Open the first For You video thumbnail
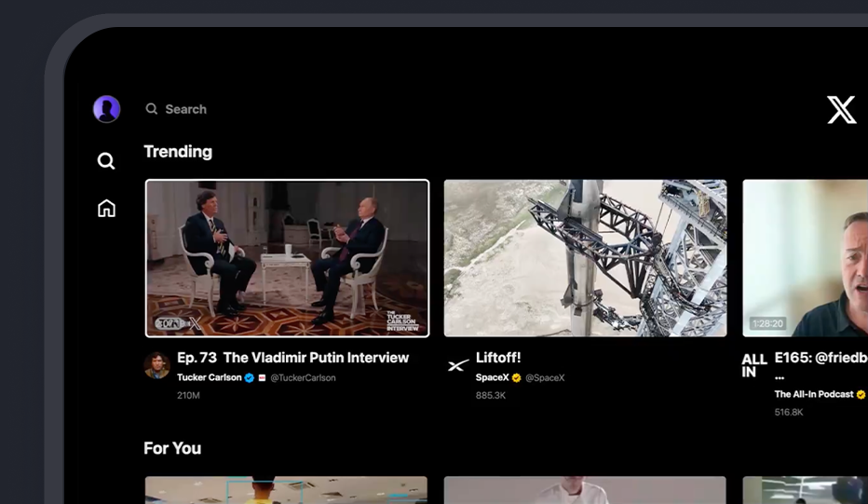This screenshot has height=504, width=868. pyautogui.click(x=286, y=490)
